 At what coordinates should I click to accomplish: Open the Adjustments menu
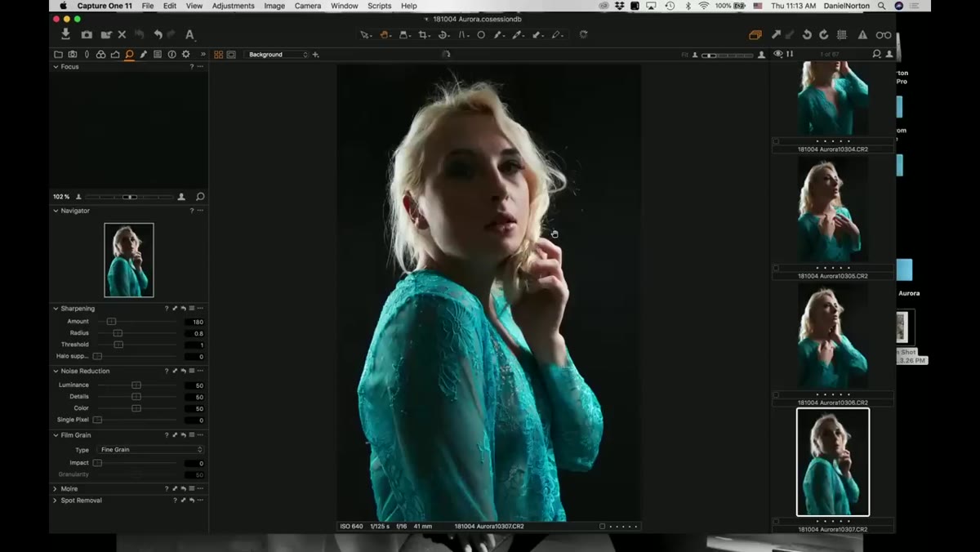coord(234,6)
